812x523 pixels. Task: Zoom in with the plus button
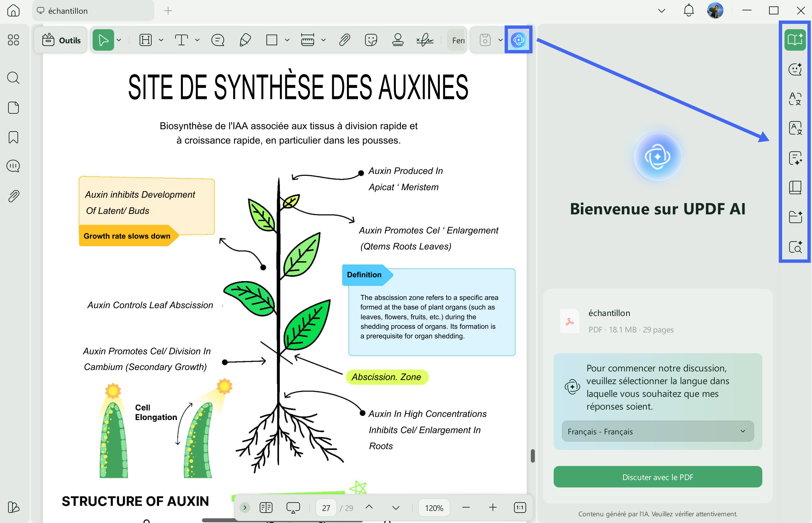click(493, 508)
